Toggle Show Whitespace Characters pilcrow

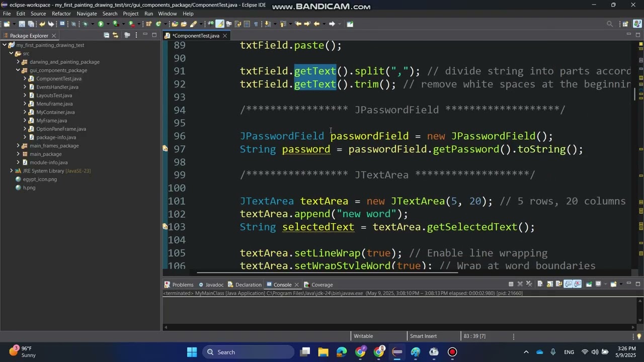click(256, 24)
